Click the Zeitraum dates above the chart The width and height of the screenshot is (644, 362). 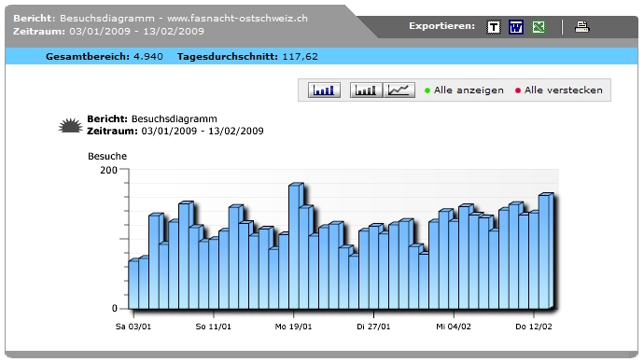click(203, 132)
